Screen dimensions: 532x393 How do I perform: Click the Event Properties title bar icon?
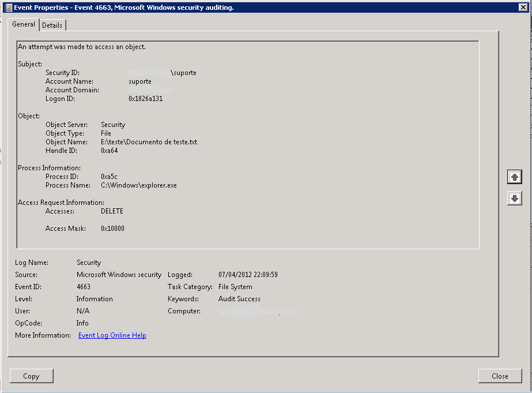[8, 7]
